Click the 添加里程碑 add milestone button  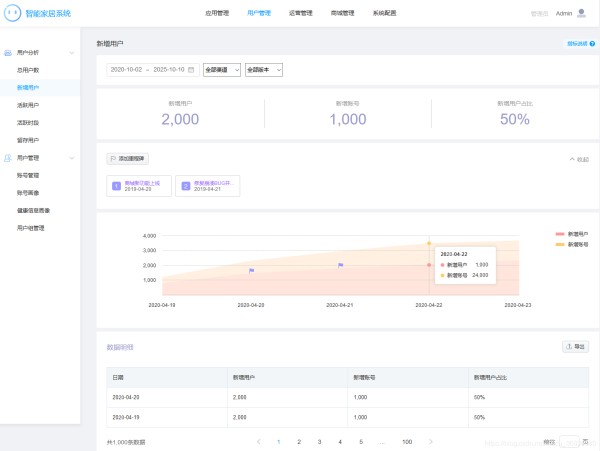pyautogui.click(x=127, y=158)
